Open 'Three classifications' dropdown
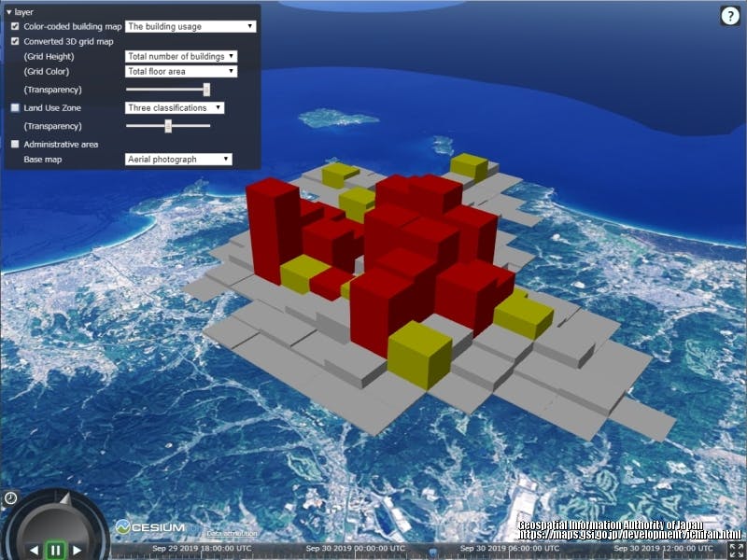The height and width of the screenshot is (560, 747). pos(175,107)
